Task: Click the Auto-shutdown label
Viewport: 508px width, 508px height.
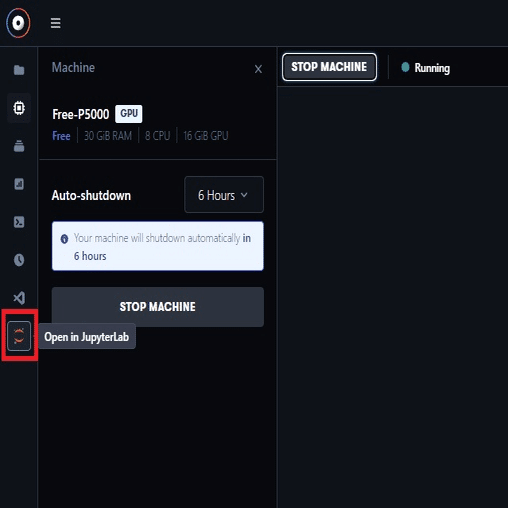Action: 91,196
